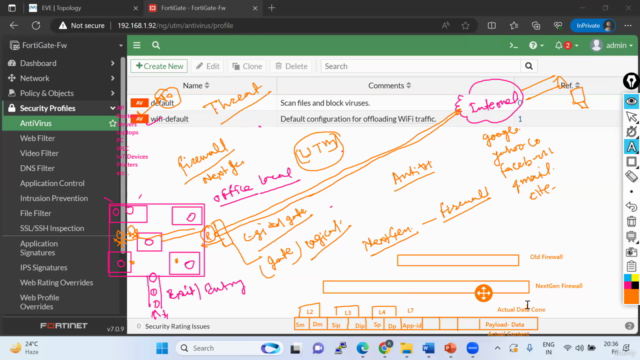Click the search magnifier next to the Search field
640x360 pixels.
click(529, 66)
